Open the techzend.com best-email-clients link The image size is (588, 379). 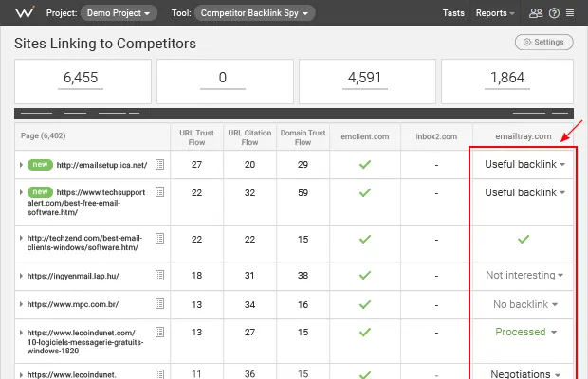tap(84, 243)
